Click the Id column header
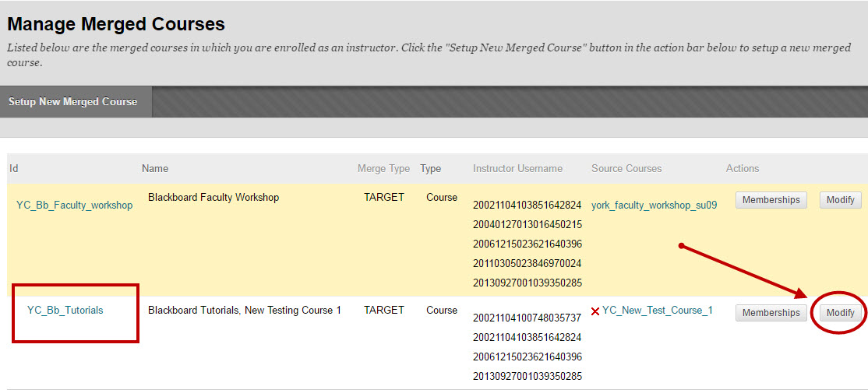The height and width of the screenshot is (390, 868). (x=13, y=168)
